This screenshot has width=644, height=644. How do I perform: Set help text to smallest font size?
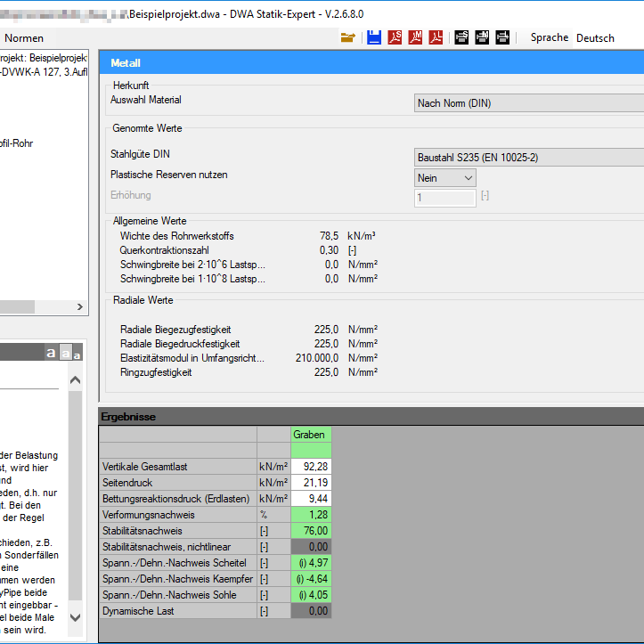tap(77, 355)
